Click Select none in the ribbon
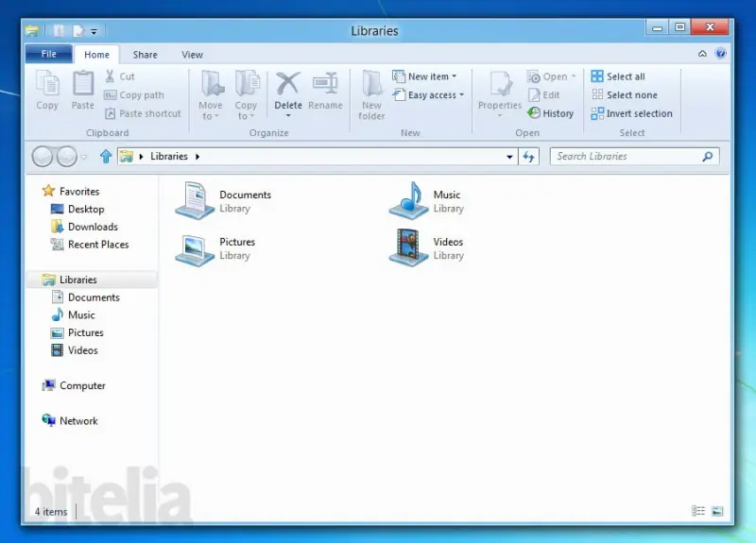This screenshot has height=543, width=756. 625,95
